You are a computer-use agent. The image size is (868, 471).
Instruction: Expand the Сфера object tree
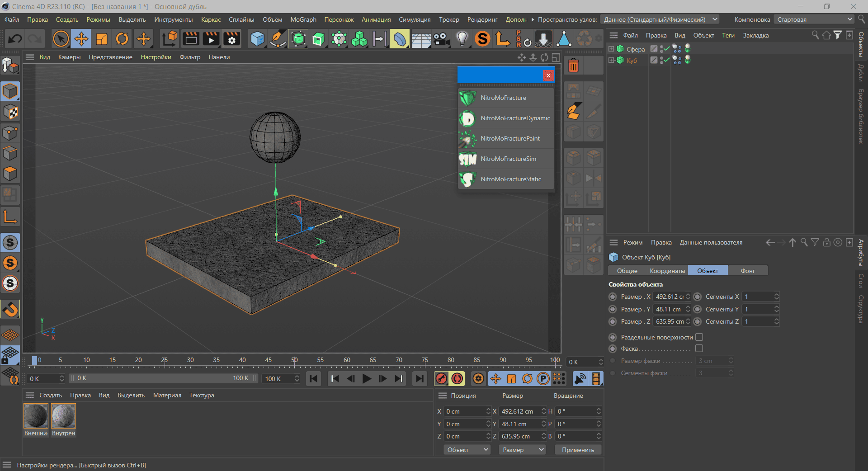612,49
